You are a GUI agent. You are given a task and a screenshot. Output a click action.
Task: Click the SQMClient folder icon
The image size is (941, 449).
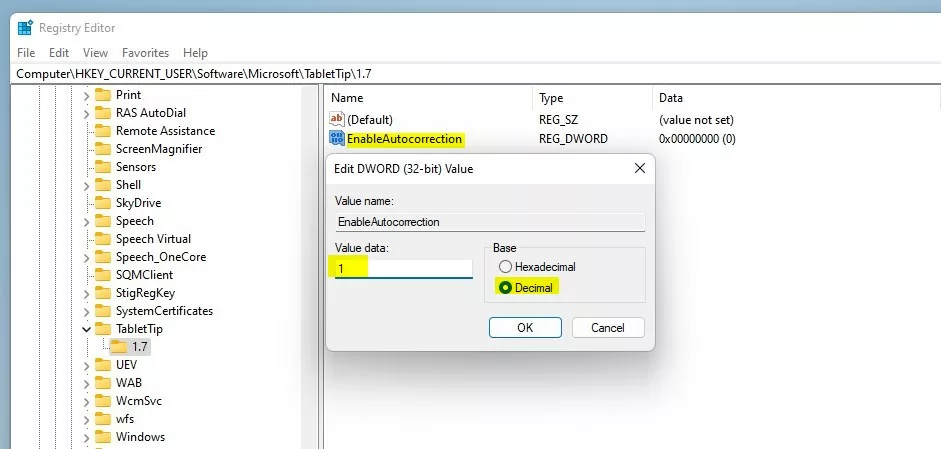pyautogui.click(x=103, y=275)
